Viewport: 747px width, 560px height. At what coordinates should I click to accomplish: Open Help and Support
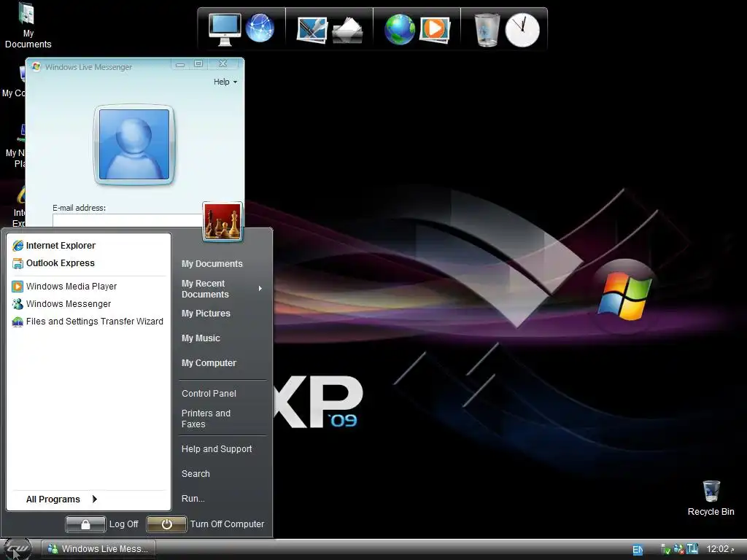217,449
